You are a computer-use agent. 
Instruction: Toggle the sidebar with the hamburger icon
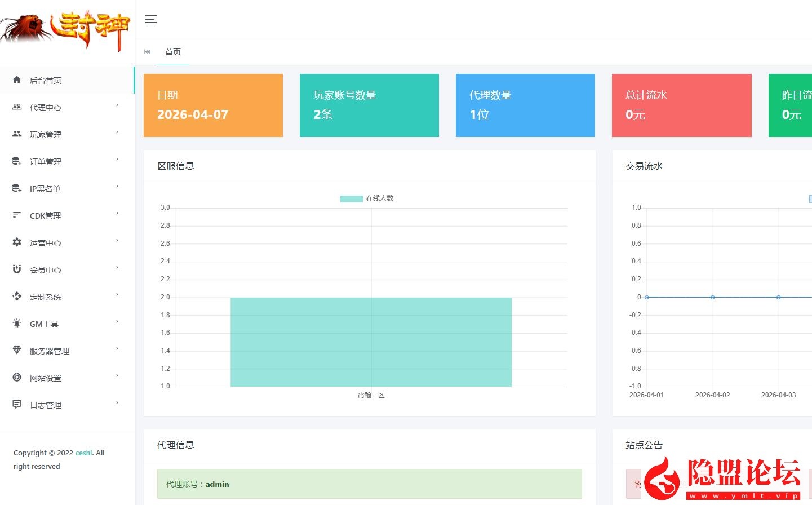point(151,19)
